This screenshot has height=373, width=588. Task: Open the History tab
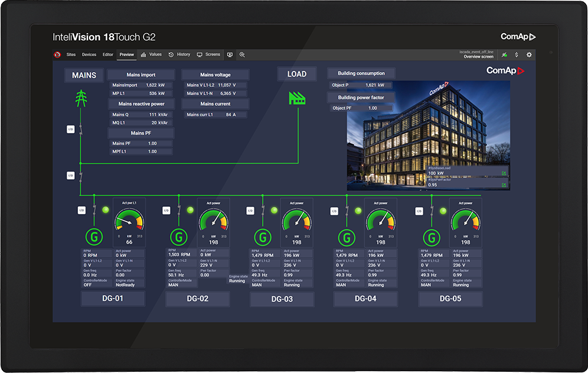coord(179,54)
